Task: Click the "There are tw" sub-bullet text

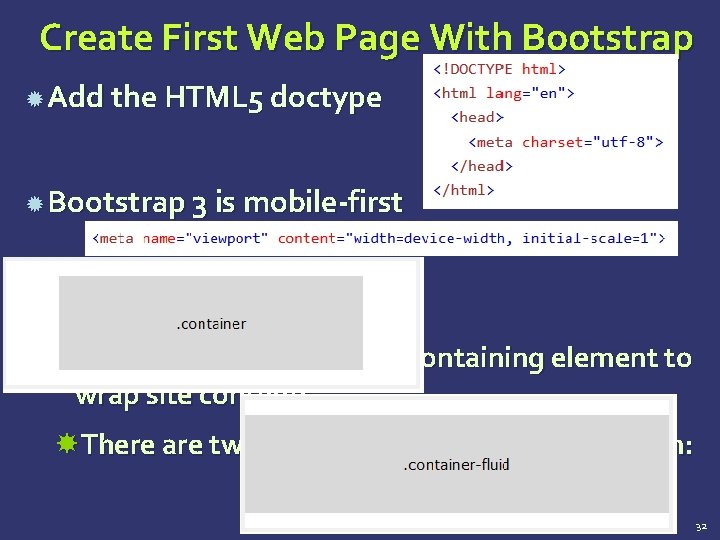Action: (161, 444)
